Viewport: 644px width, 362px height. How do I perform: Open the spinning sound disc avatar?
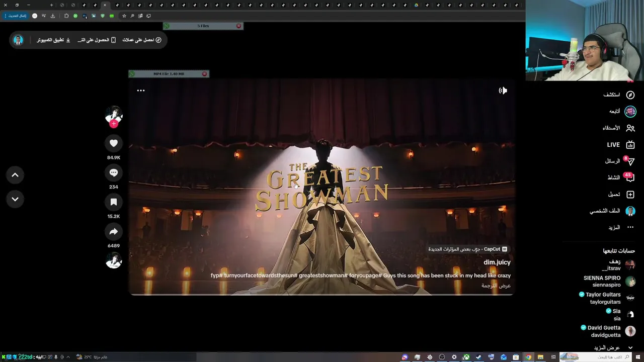tap(114, 260)
